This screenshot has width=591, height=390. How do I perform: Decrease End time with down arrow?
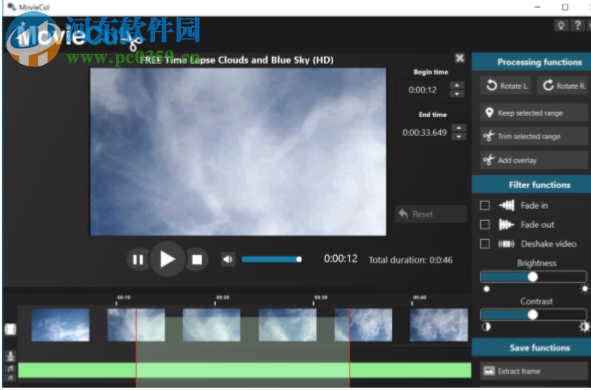coord(459,136)
